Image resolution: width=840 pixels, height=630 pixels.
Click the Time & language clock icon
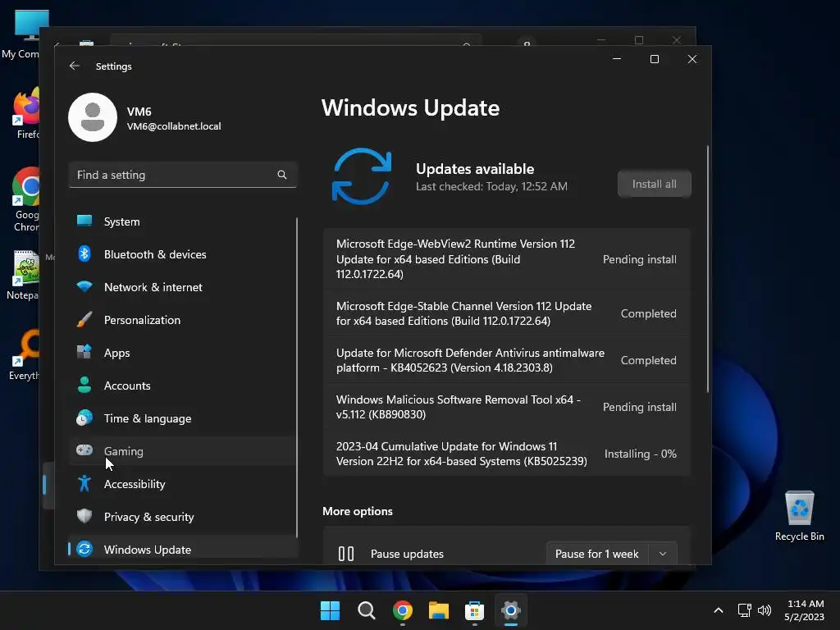(x=84, y=418)
